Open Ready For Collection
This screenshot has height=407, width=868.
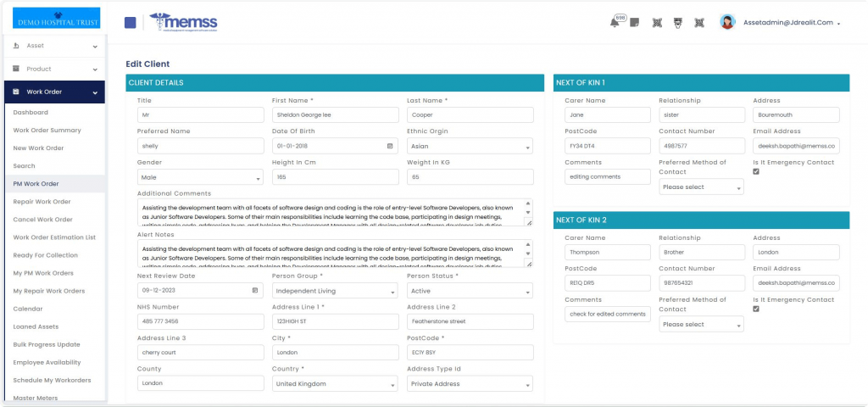pos(46,255)
